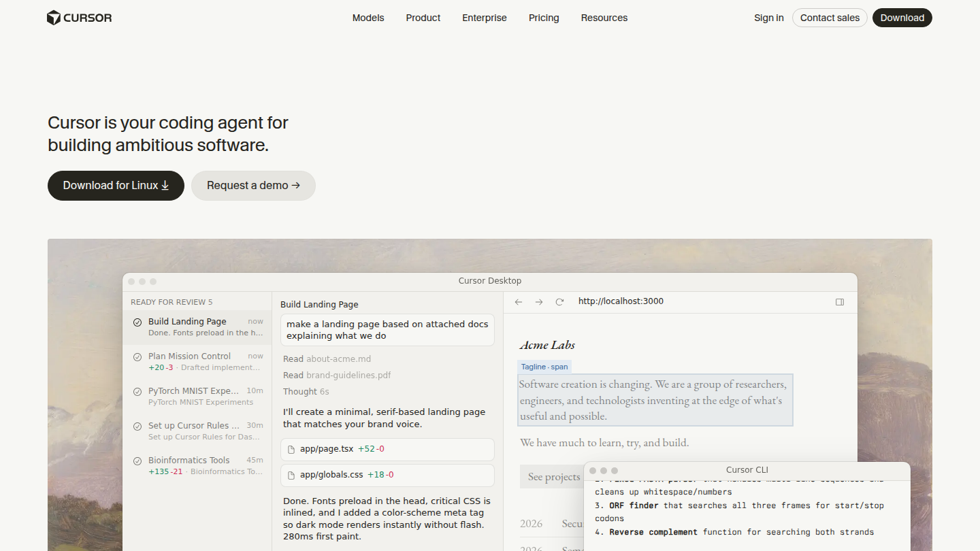
Task: Click the 'make a landing page' prompt message
Action: click(x=387, y=330)
